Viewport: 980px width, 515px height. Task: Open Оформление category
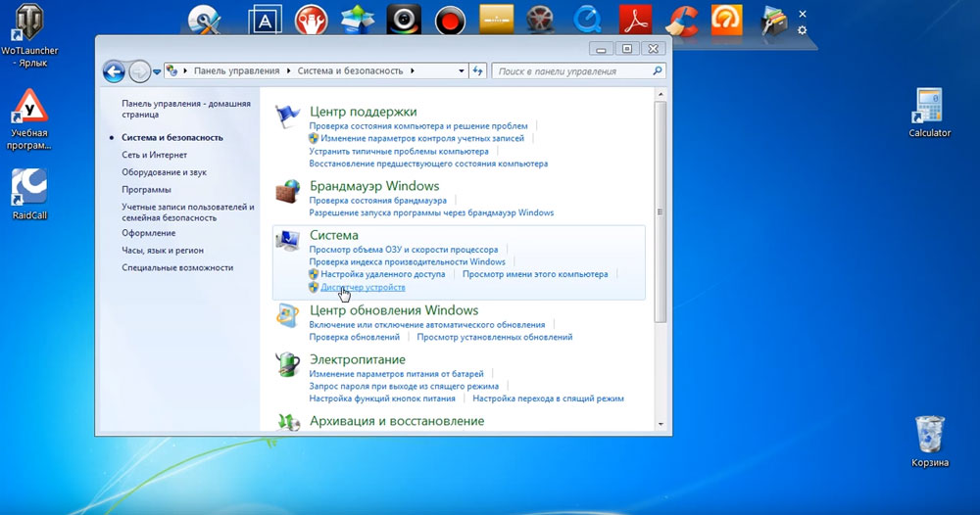point(148,233)
